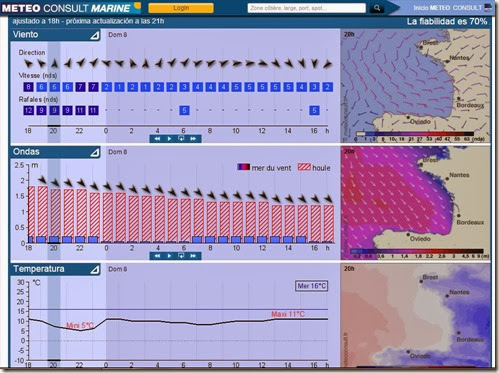Click the 22h marker on Viento timeline
The height and width of the screenshot is (373, 499).
tap(79, 131)
